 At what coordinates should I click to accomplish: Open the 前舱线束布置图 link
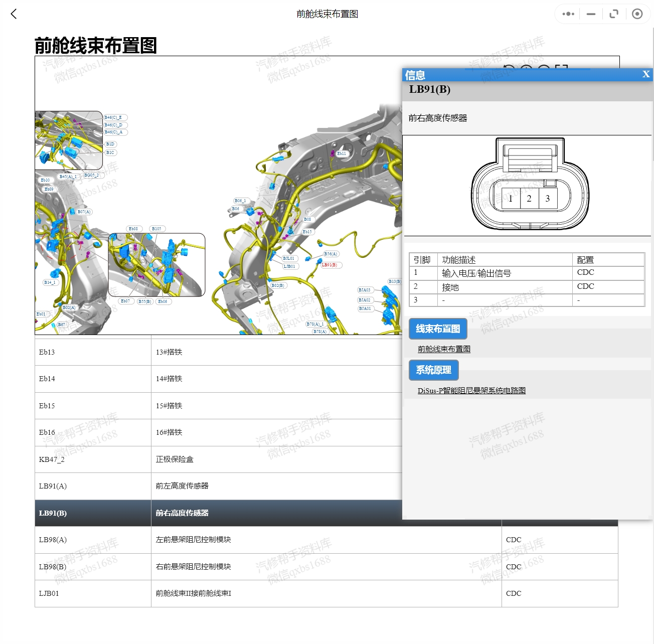tap(444, 348)
